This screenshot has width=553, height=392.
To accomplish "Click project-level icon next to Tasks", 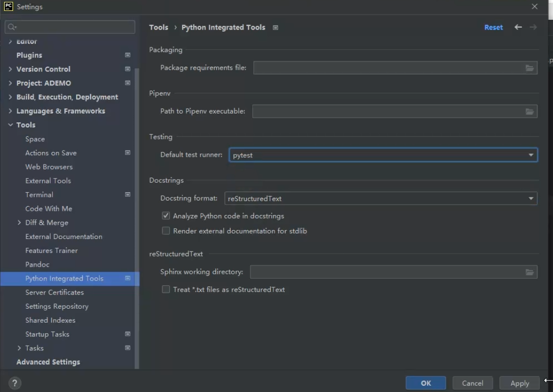I will tap(128, 348).
